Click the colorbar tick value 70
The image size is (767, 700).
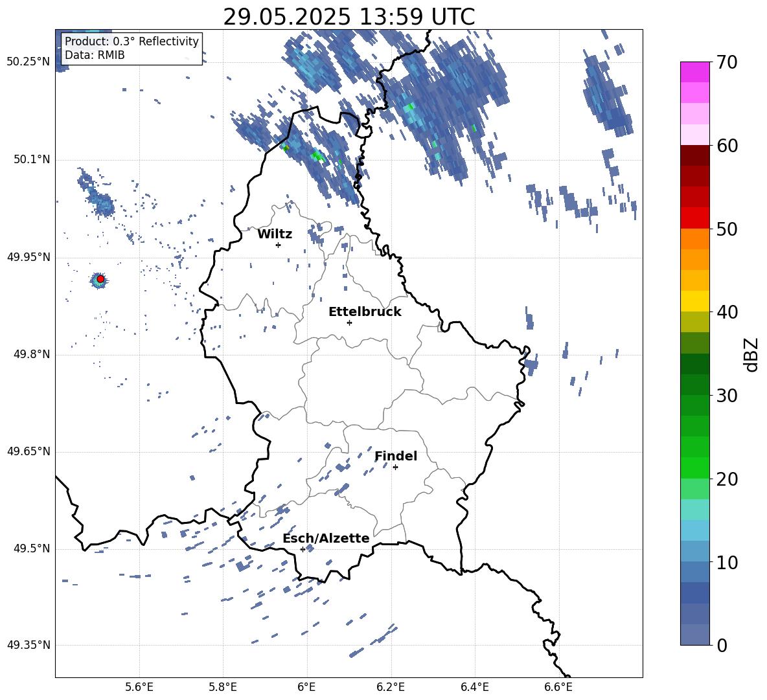(x=727, y=62)
